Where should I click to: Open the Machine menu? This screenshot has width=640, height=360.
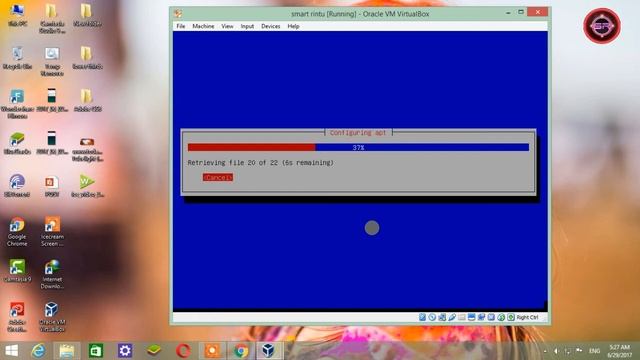(x=203, y=26)
